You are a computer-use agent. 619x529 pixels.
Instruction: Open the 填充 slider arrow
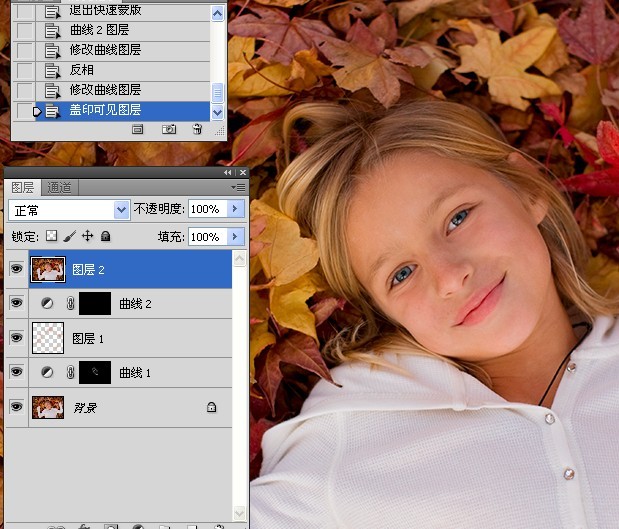coord(235,236)
